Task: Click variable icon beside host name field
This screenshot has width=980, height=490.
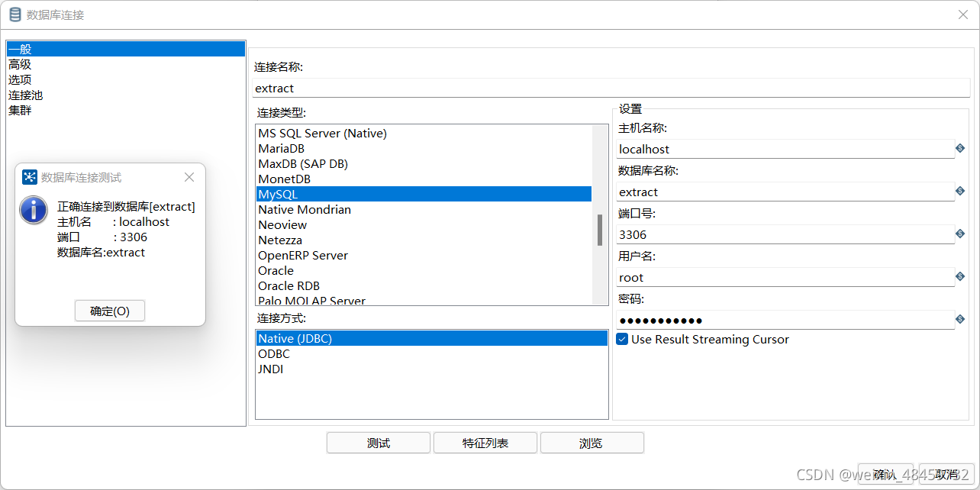Action: (x=960, y=148)
